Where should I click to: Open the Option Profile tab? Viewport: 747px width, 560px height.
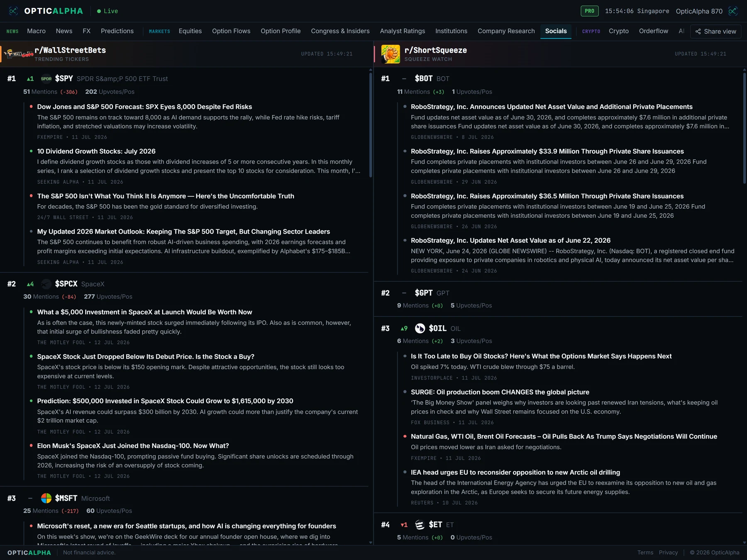pos(281,31)
